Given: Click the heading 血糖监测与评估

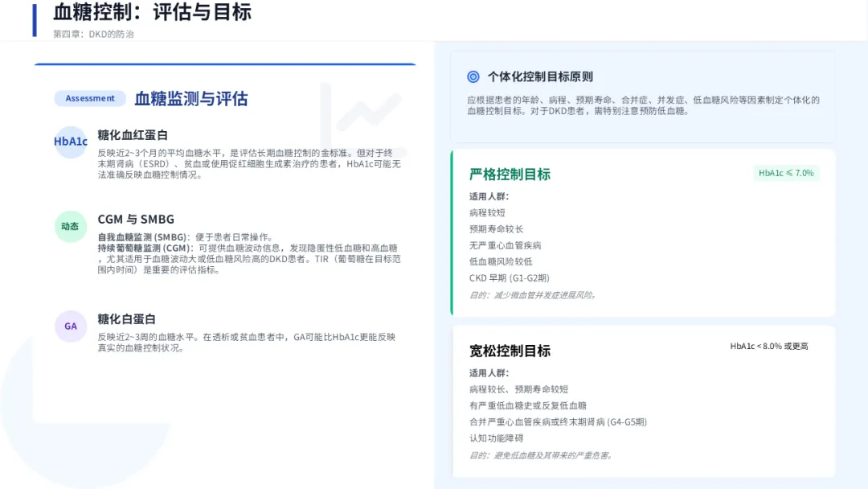Looking at the screenshot, I should point(191,99).
